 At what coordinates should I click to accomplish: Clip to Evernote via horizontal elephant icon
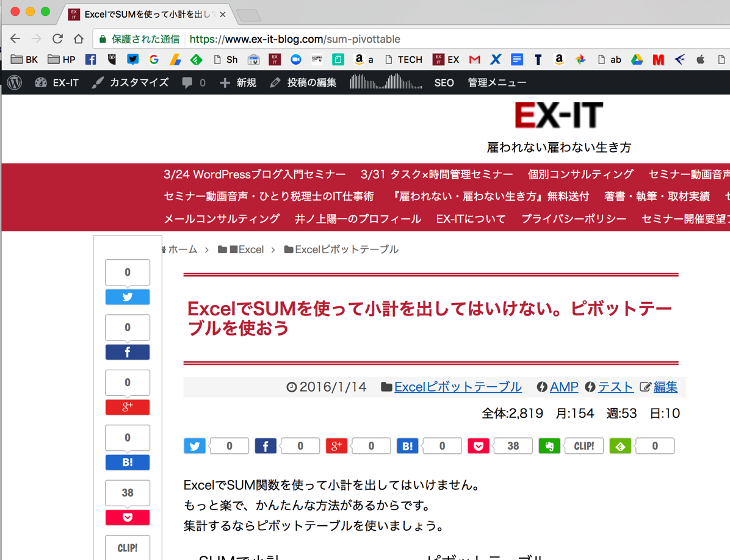(x=549, y=446)
